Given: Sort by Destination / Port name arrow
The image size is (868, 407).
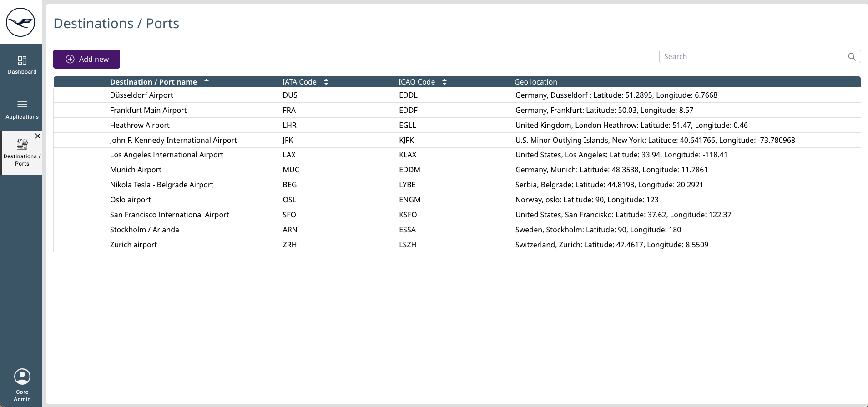Looking at the screenshot, I should tap(207, 80).
